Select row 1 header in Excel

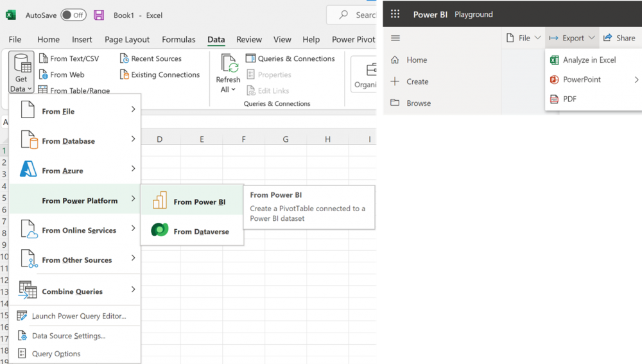[4, 150]
